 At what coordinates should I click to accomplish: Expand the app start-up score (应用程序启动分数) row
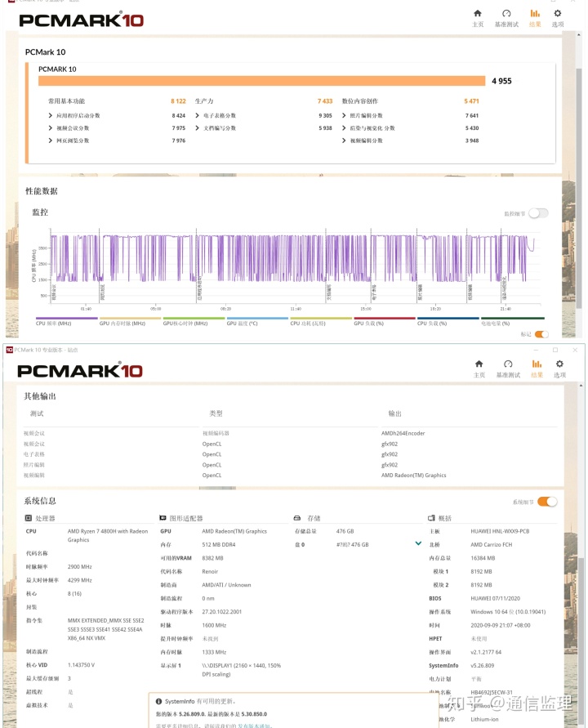pyautogui.click(x=50, y=115)
